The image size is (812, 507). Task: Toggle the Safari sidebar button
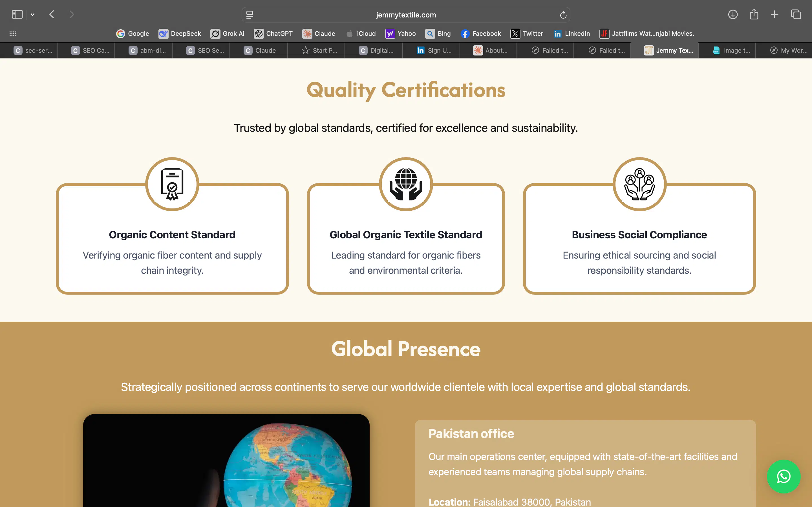[17, 14]
